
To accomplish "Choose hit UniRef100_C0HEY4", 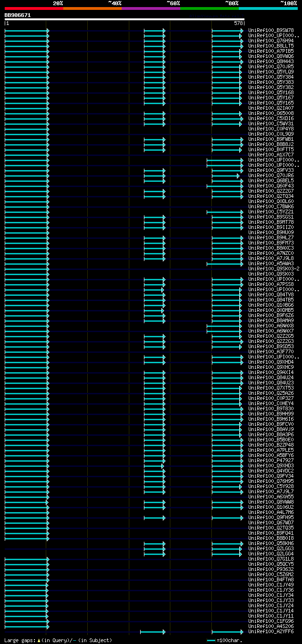I will pyautogui.click(x=271, y=404).
